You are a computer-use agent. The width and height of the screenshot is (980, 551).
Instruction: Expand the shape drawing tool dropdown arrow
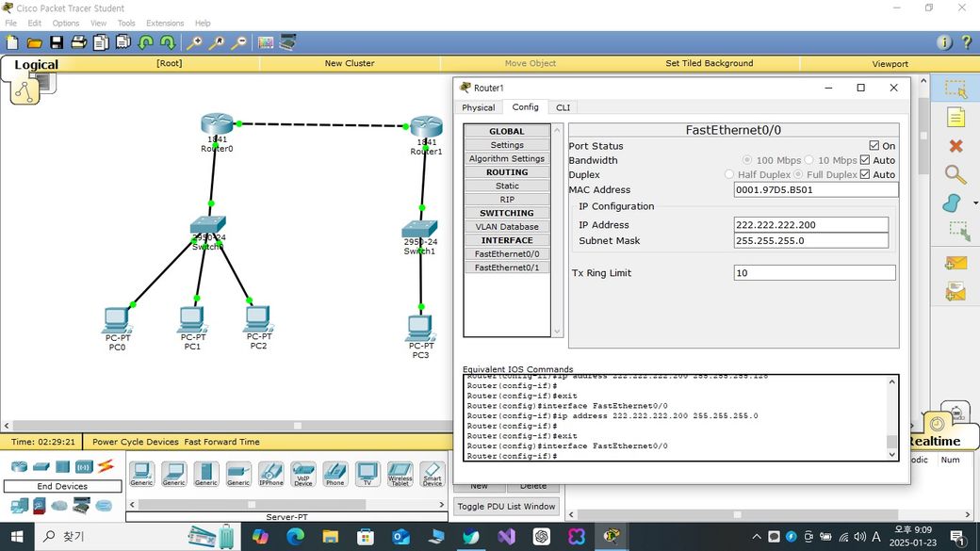pos(974,203)
